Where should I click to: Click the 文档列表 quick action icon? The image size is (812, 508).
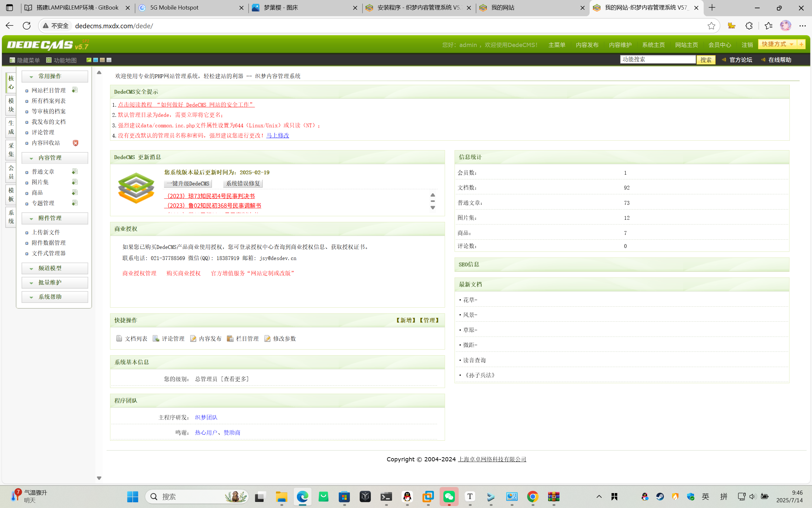point(119,338)
